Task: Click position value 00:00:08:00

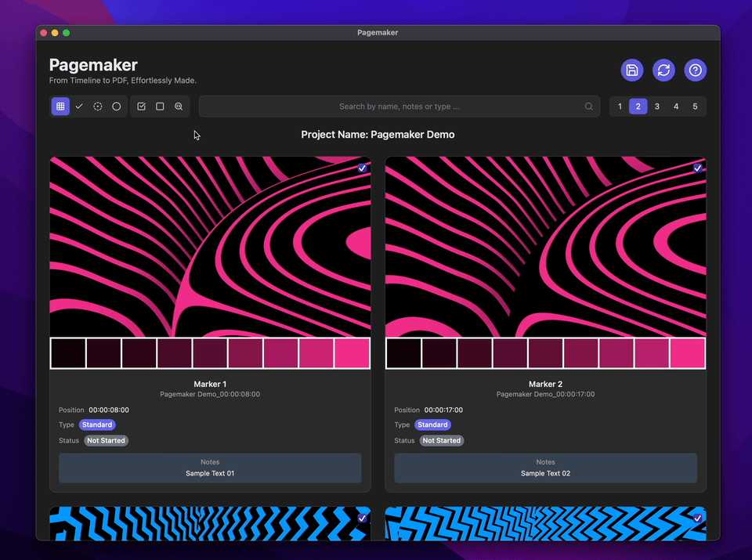Action: (x=109, y=410)
